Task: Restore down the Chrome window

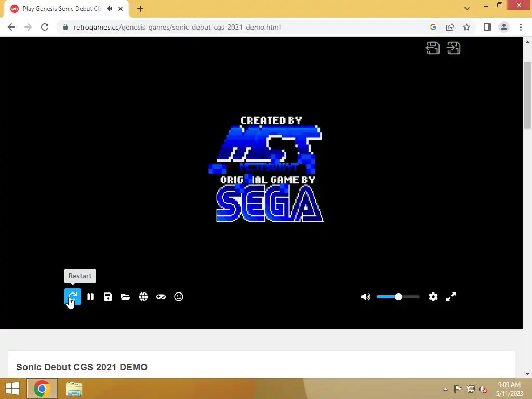Action: [x=499, y=5]
